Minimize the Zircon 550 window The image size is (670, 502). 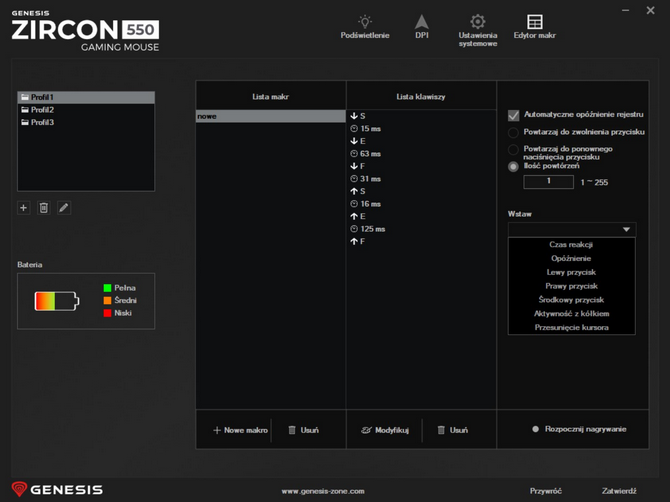[626, 10]
